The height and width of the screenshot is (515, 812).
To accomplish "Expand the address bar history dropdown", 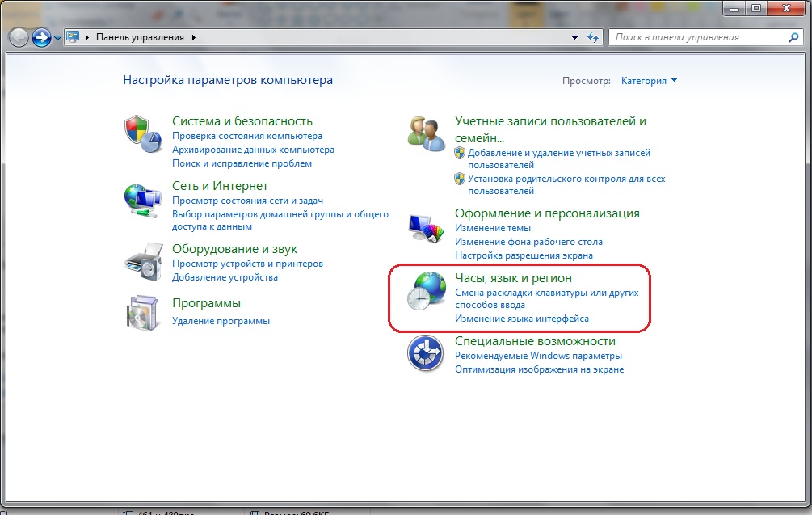I will (x=574, y=37).
